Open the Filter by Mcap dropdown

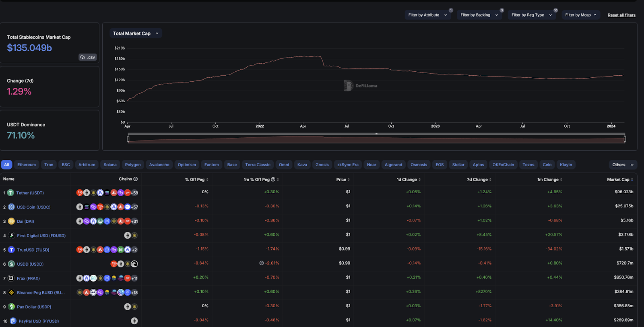(x=581, y=15)
